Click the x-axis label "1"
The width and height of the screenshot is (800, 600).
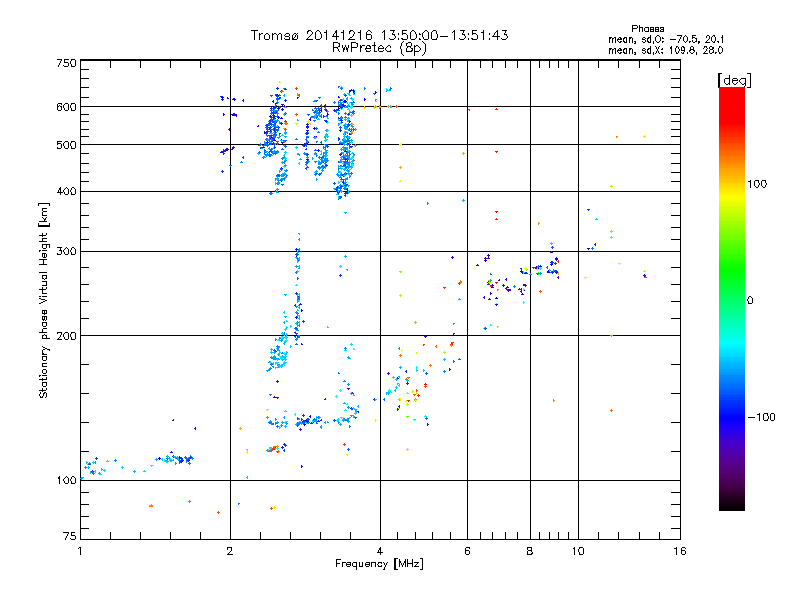[x=80, y=551]
